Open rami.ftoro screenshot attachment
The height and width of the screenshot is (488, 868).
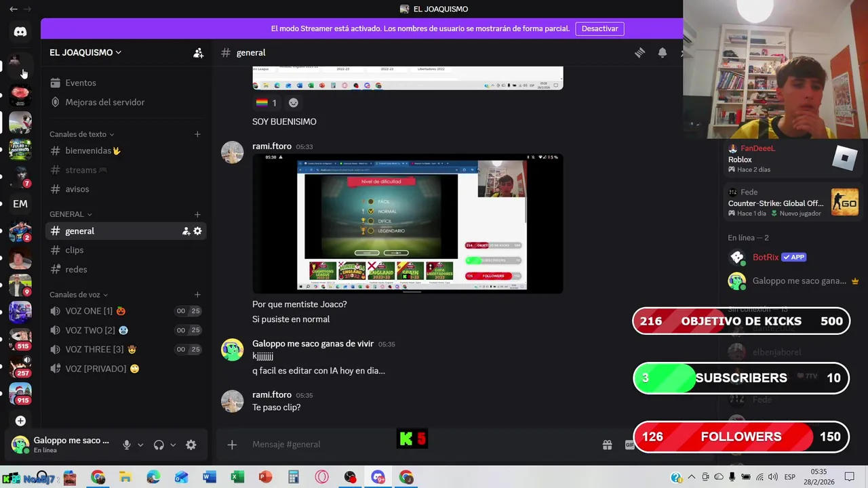[408, 224]
